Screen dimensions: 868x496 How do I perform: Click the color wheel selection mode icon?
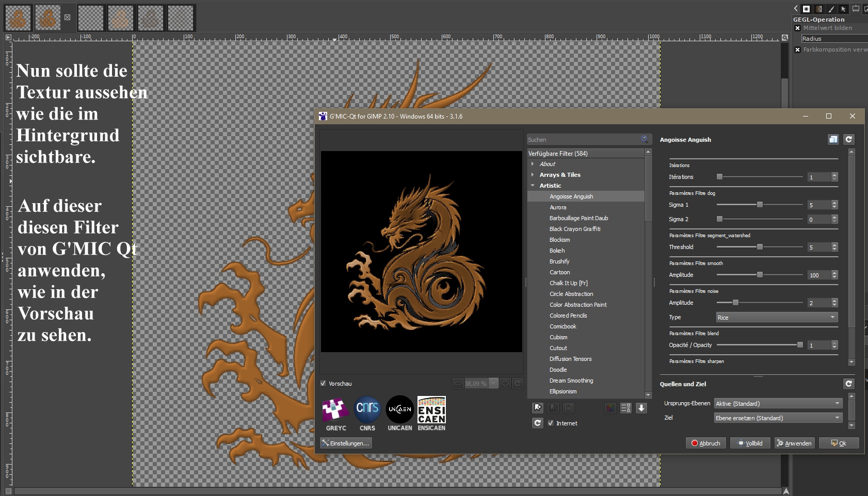[x=610, y=408]
